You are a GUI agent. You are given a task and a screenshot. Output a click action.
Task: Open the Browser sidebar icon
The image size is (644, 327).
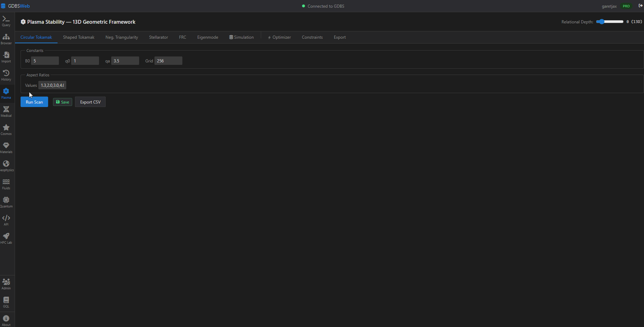pyautogui.click(x=6, y=39)
